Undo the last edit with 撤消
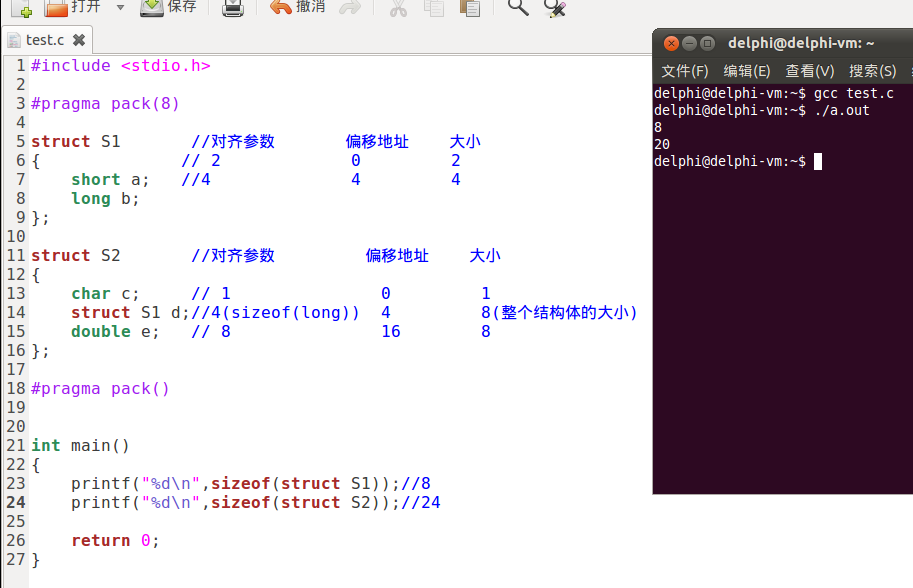913x588 pixels. pyautogui.click(x=298, y=8)
